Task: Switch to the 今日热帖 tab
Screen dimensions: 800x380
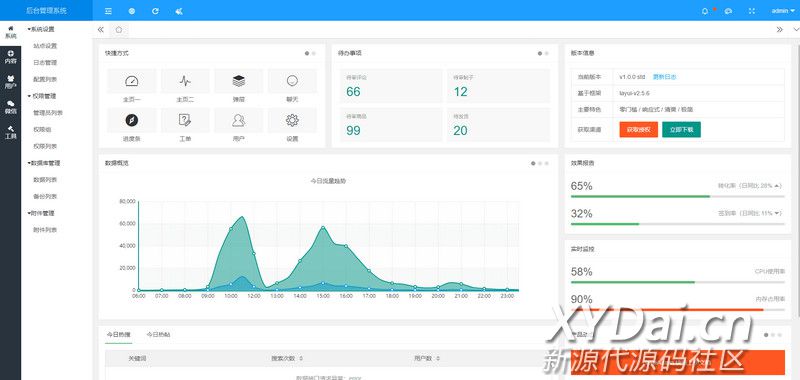Action: [x=158, y=335]
